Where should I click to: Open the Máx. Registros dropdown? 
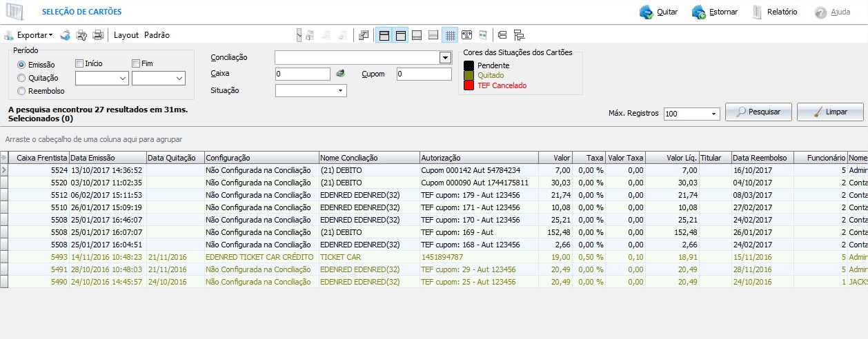(714, 114)
